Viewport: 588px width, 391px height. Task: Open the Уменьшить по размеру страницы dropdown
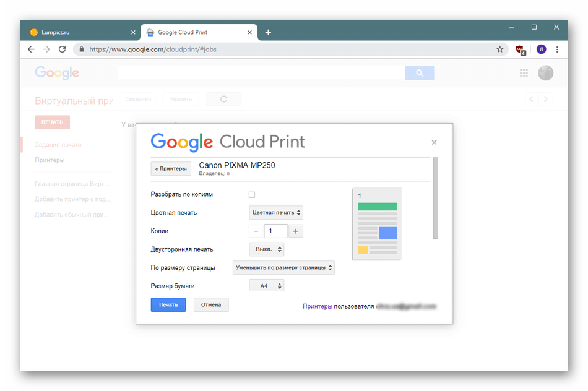pos(283,268)
